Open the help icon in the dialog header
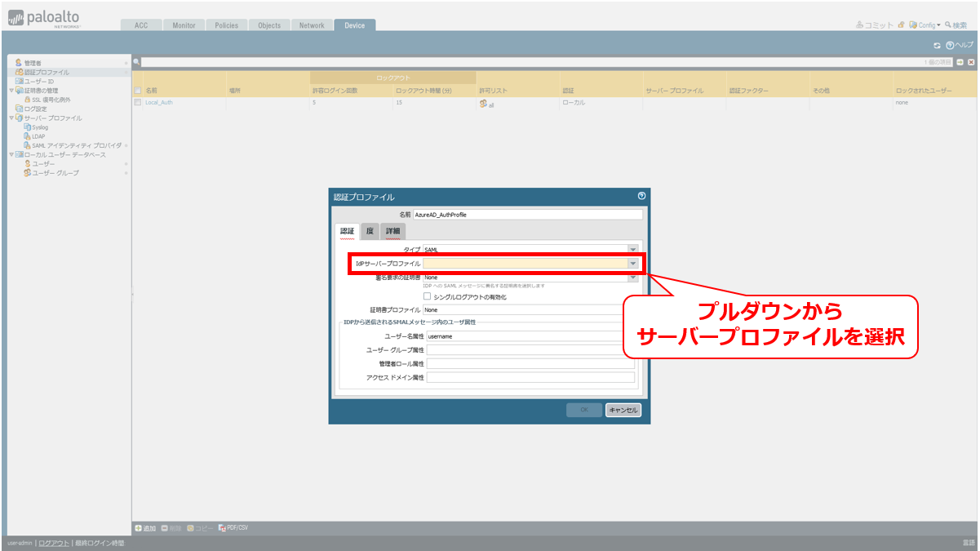This screenshot has width=980, height=551. (x=641, y=196)
